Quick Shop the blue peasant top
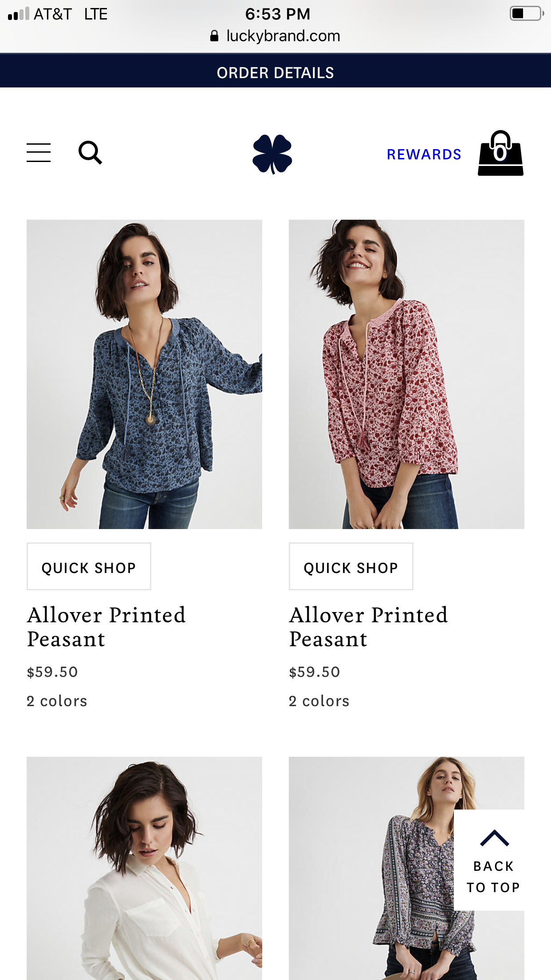This screenshot has width=551, height=980. (x=89, y=567)
